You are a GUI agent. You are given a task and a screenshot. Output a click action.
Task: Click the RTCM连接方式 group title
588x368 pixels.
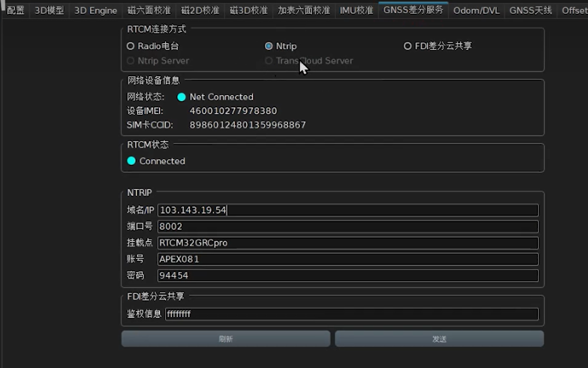(x=157, y=29)
